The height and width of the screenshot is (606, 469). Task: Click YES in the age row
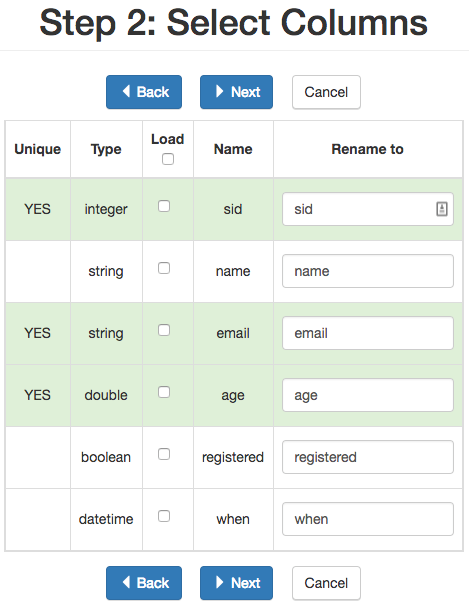click(x=37, y=395)
